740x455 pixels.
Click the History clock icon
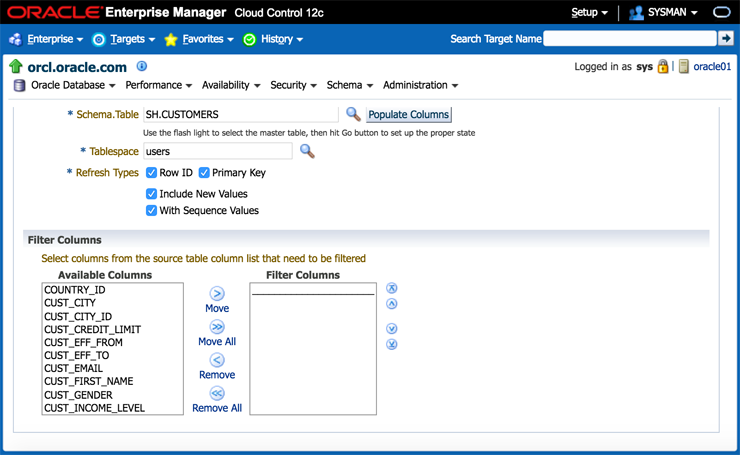tap(249, 40)
